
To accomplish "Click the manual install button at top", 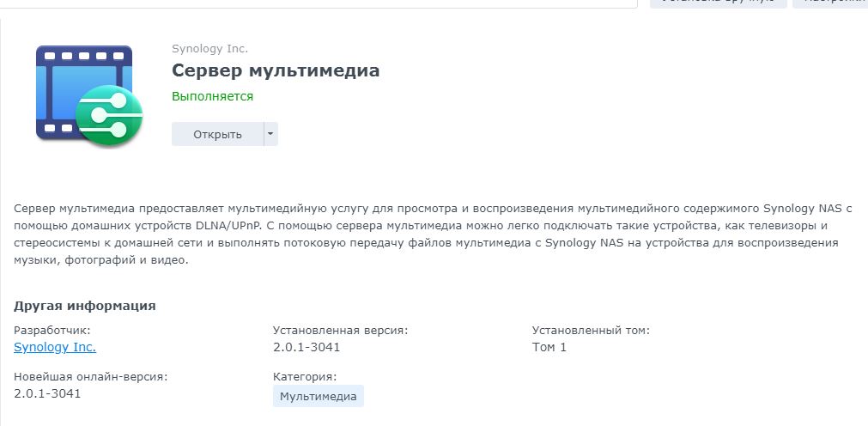I will point(718,3).
